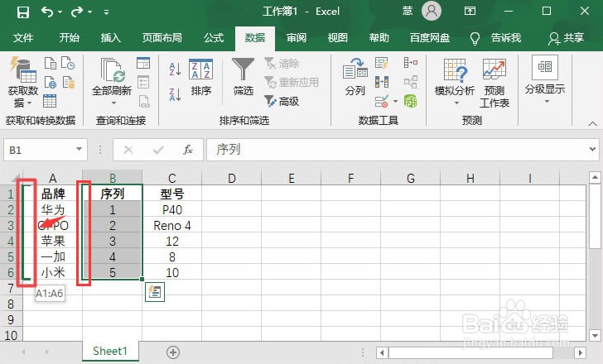
Task: Switch to the 开始 tab
Action: (70, 37)
